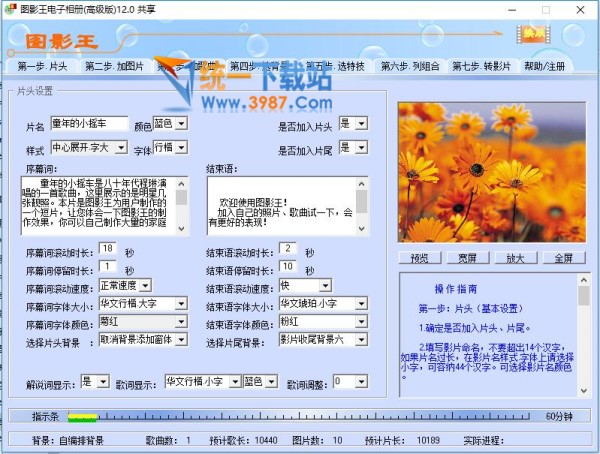Click the 片名 title input field
The width and height of the screenshot is (600, 454).
[x=89, y=125]
